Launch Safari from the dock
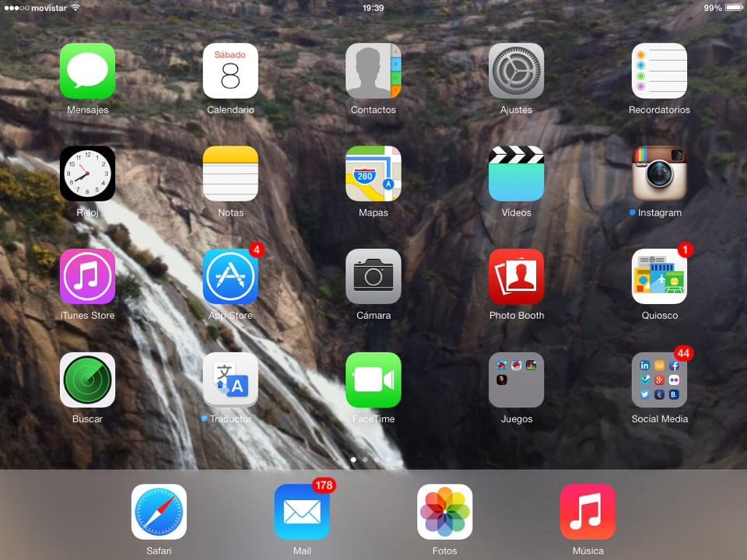 (159, 512)
